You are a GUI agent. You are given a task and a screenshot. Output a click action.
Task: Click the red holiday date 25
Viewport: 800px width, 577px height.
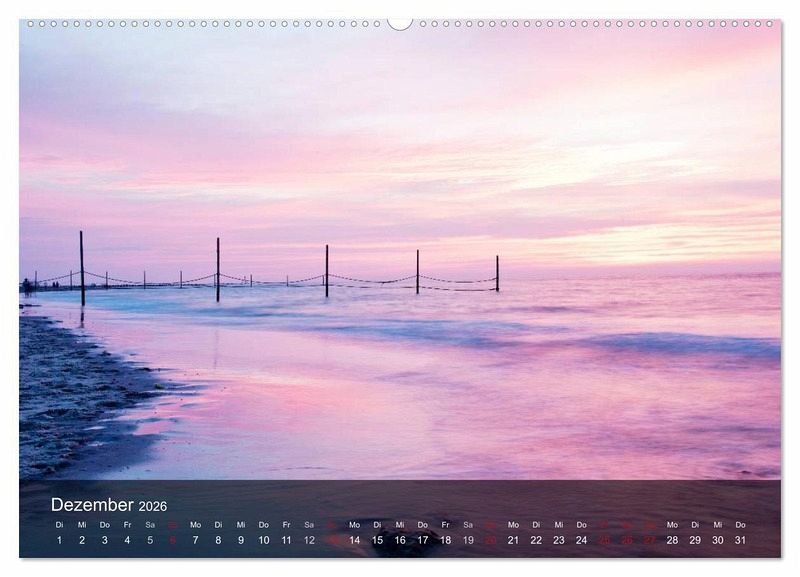pyautogui.click(x=604, y=540)
